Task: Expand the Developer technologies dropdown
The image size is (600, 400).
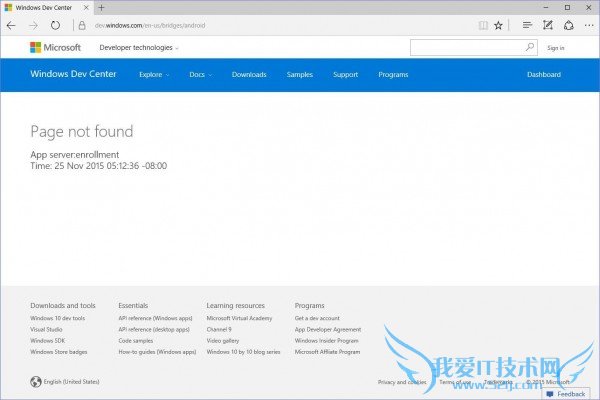Action: [139, 47]
